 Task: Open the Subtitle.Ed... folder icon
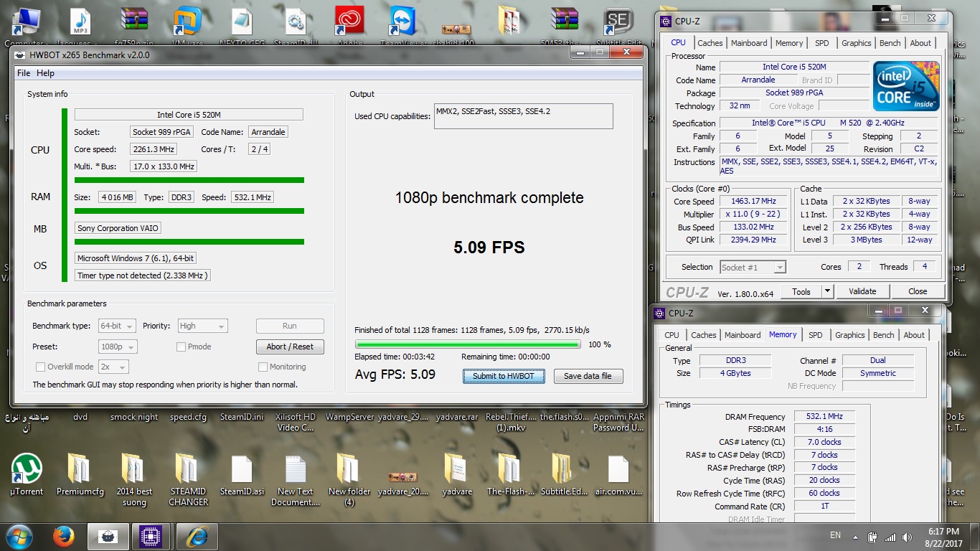point(564,474)
